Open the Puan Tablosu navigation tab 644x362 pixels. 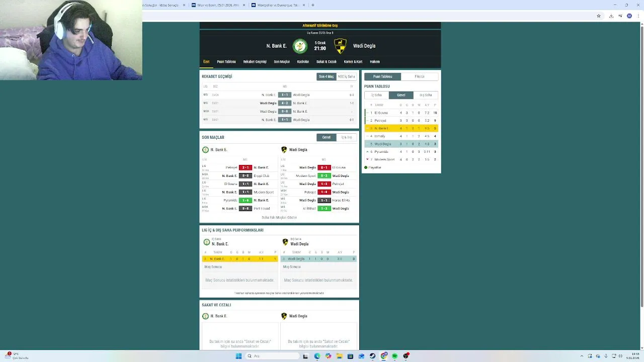(226, 62)
